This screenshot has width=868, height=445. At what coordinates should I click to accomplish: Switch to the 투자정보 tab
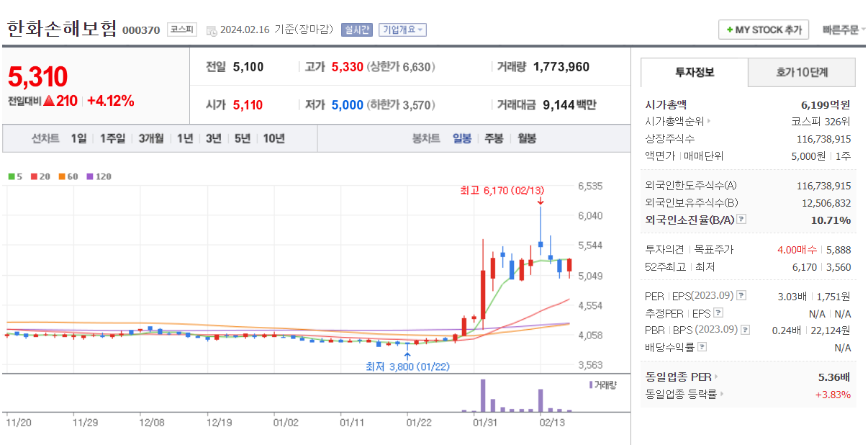point(695,73)
